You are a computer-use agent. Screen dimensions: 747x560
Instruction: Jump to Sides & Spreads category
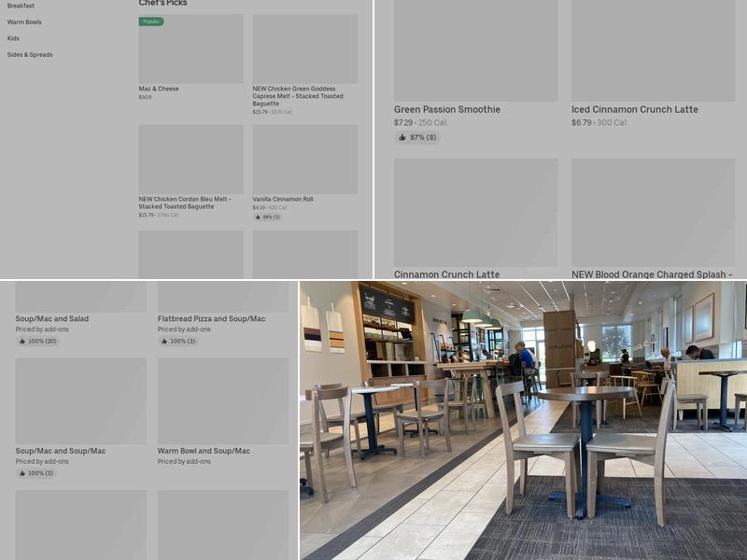coord(30,55)
